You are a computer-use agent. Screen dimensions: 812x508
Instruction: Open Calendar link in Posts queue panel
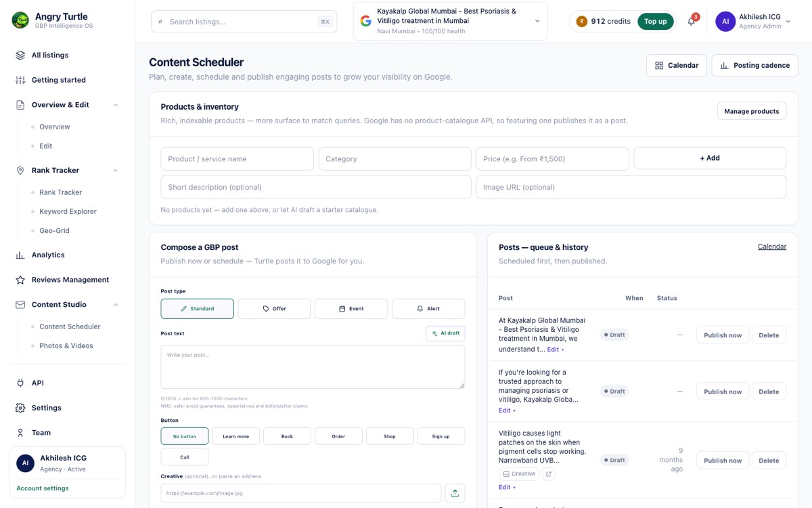tap(772, 247)
